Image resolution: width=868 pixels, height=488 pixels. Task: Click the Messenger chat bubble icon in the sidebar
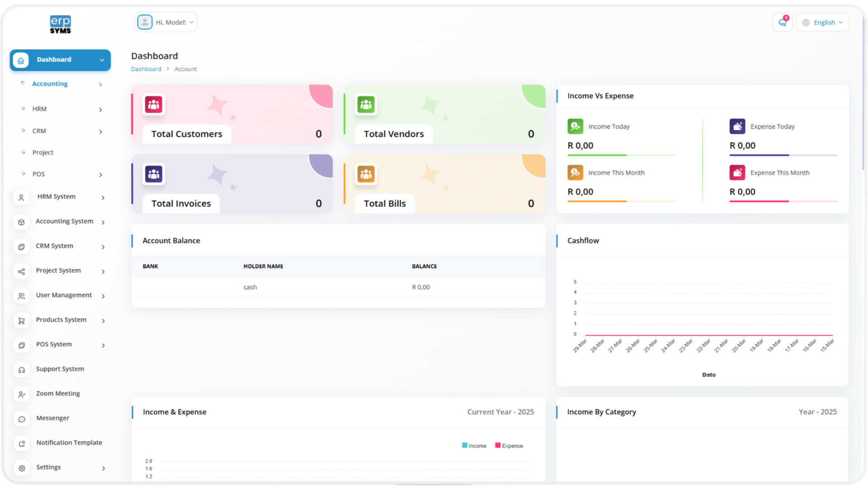(22, 419)
